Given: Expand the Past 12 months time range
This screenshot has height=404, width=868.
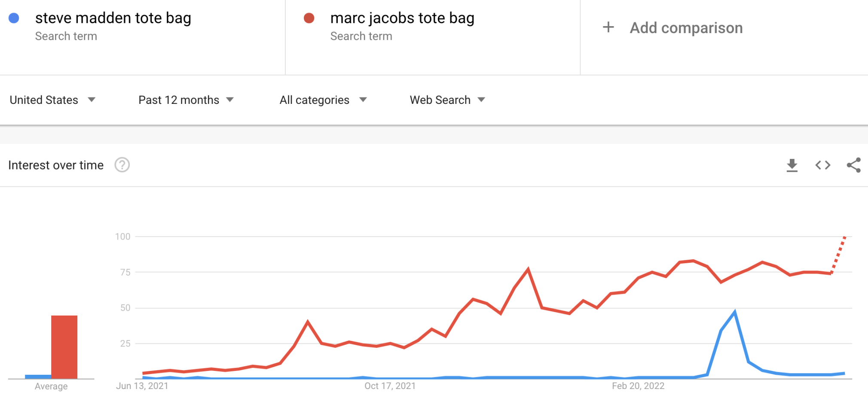Looking at the screenshot, I should (186, 100).
